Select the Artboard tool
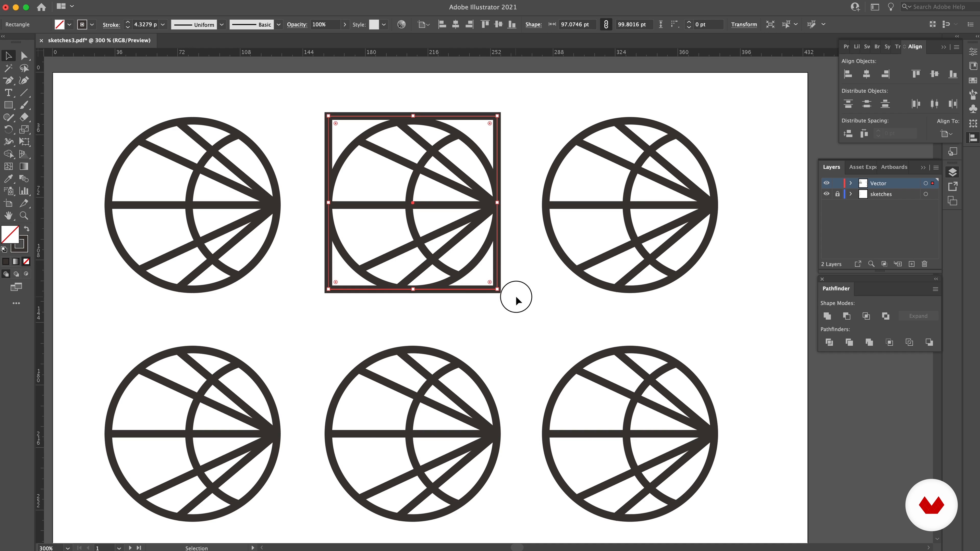The height and width of the screenshot is (551, 980). 8,204
